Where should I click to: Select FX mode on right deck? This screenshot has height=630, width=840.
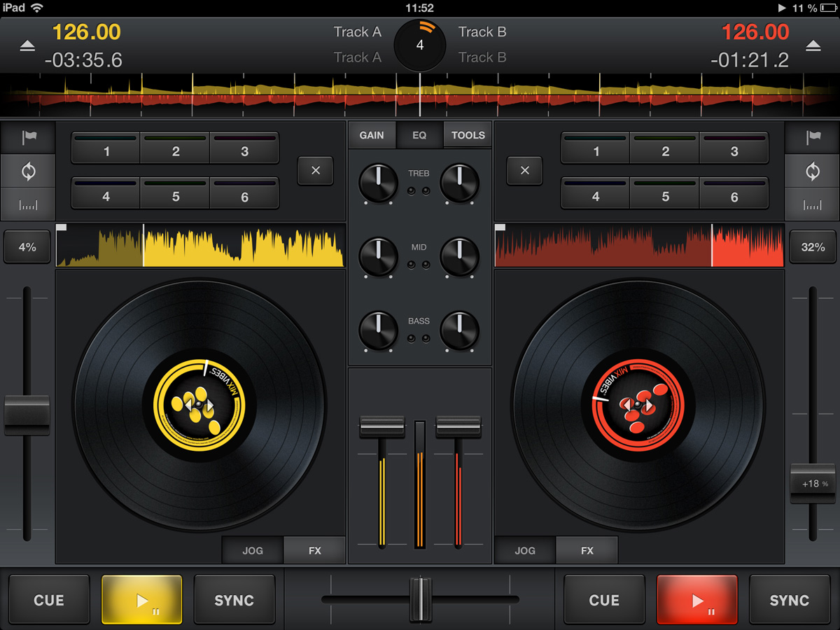click(x=587, y=550)
